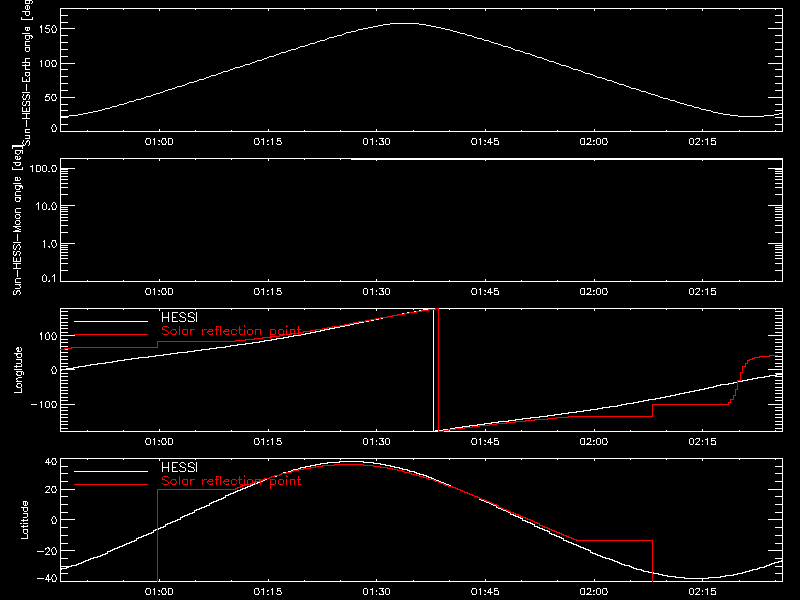Select the -100 tick on Longitude axis
The image size is (800, 600).
44,404
